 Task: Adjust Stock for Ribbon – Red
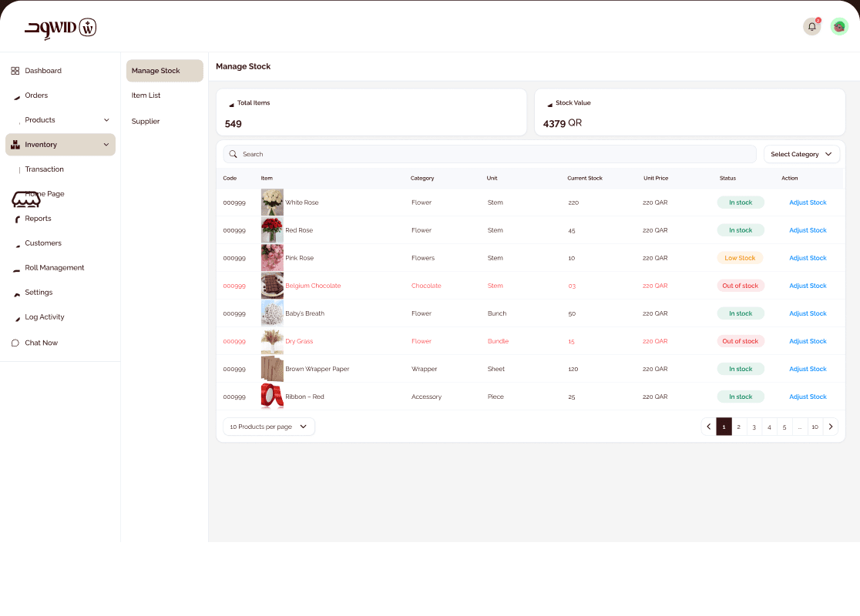pyautogui.click(x=808, y=397)
